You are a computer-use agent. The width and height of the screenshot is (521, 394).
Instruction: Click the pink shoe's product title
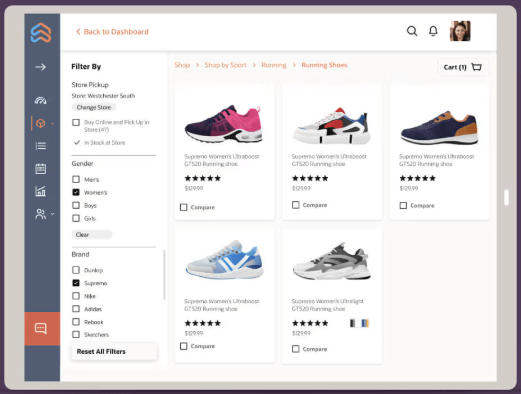click(222, 160)
